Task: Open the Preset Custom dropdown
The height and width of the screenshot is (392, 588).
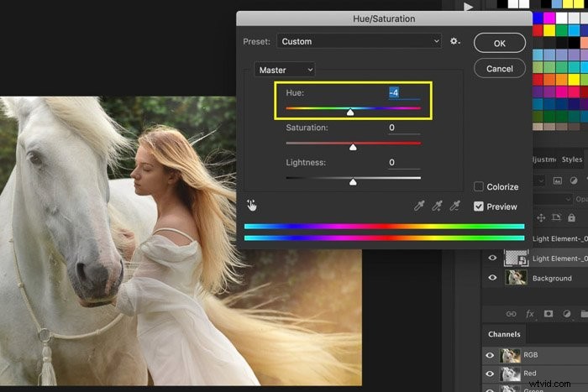Action: point(359,41)
